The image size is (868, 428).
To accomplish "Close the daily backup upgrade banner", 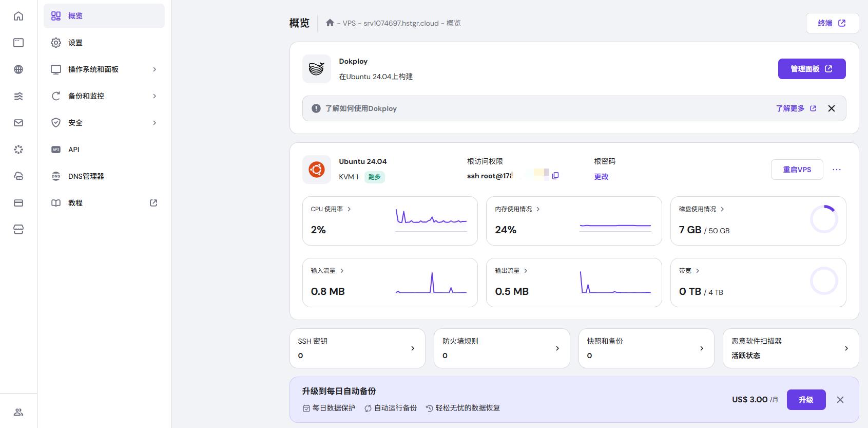I will tap(840, 400).
